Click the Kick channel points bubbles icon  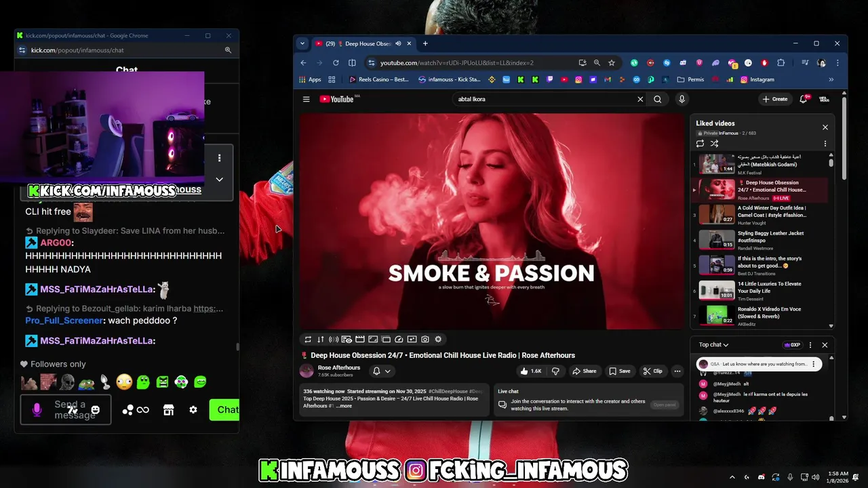(127, 409)
